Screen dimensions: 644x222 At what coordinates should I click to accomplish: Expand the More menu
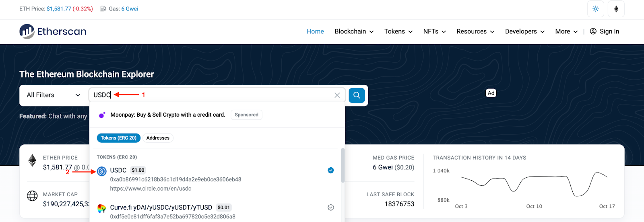(x=566, y=31)
